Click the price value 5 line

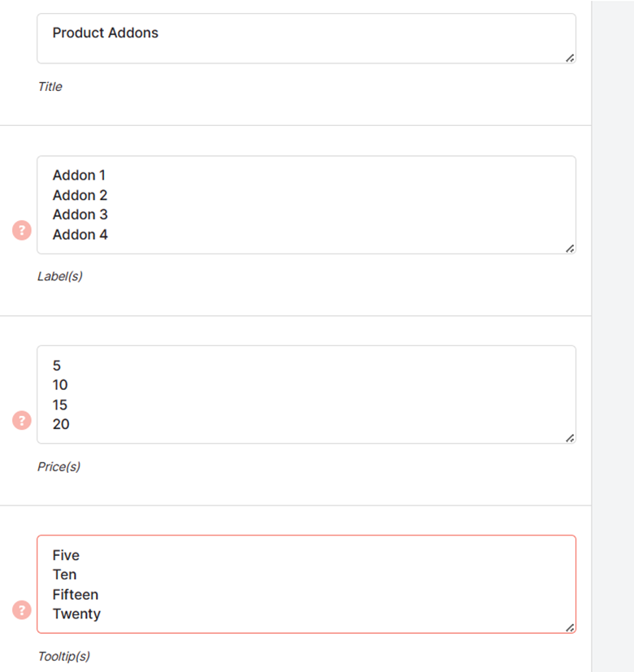pyautogui.click(x=57, y=366)
